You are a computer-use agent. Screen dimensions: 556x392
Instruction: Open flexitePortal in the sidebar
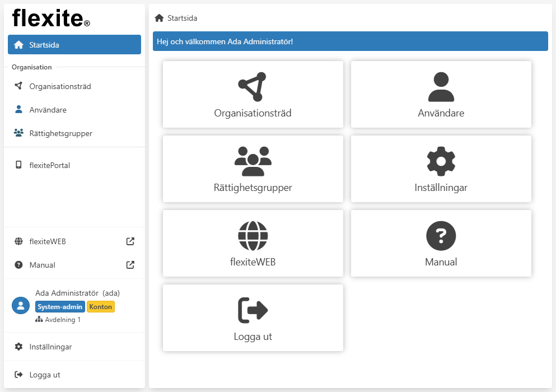coord(74,165)
